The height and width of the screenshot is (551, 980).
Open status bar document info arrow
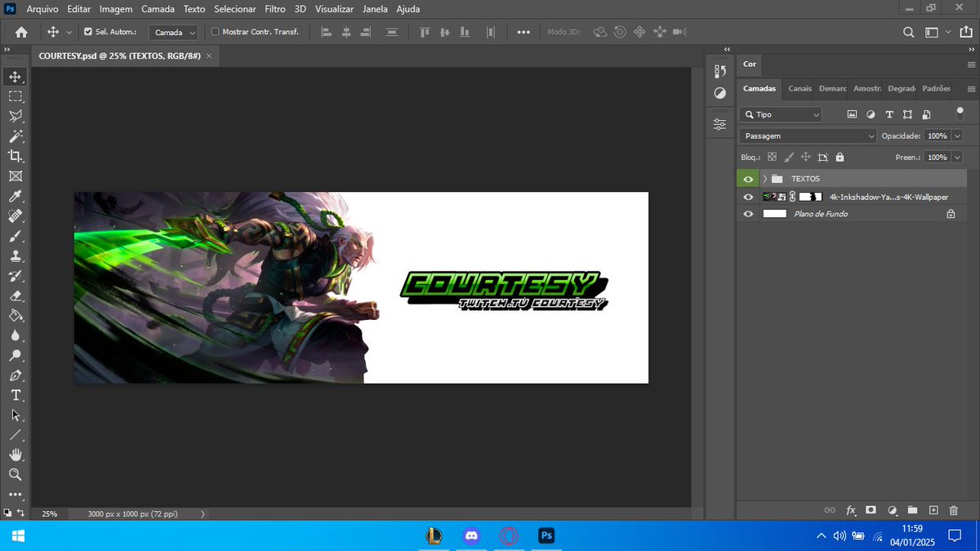203,514
